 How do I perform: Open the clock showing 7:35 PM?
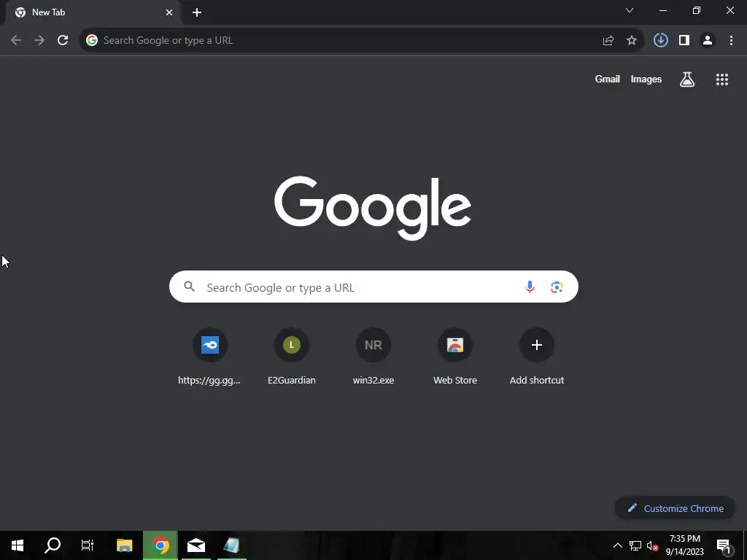click(684, 545)
